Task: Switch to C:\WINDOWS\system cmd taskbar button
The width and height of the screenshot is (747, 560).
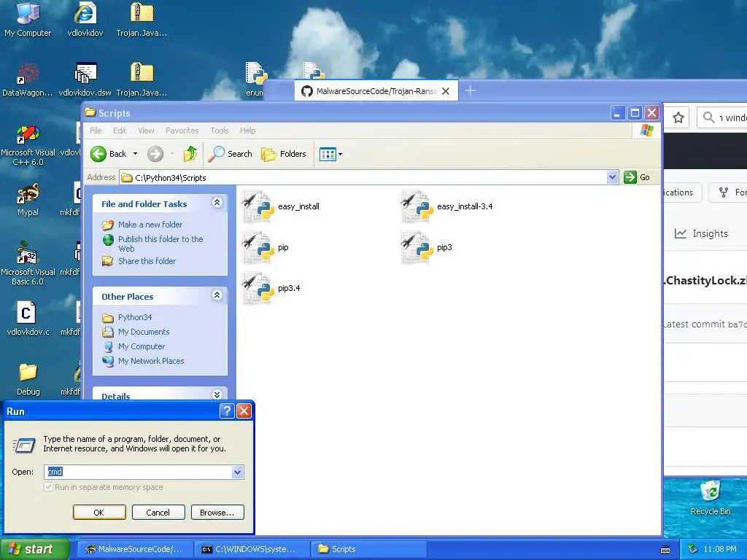Action: [252, 549]
